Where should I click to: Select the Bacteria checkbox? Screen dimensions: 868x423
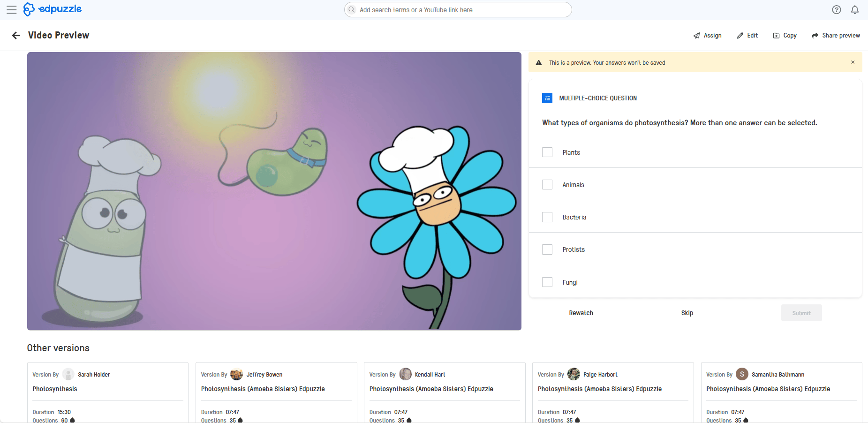pyautogui.click(x=547, y=217)
